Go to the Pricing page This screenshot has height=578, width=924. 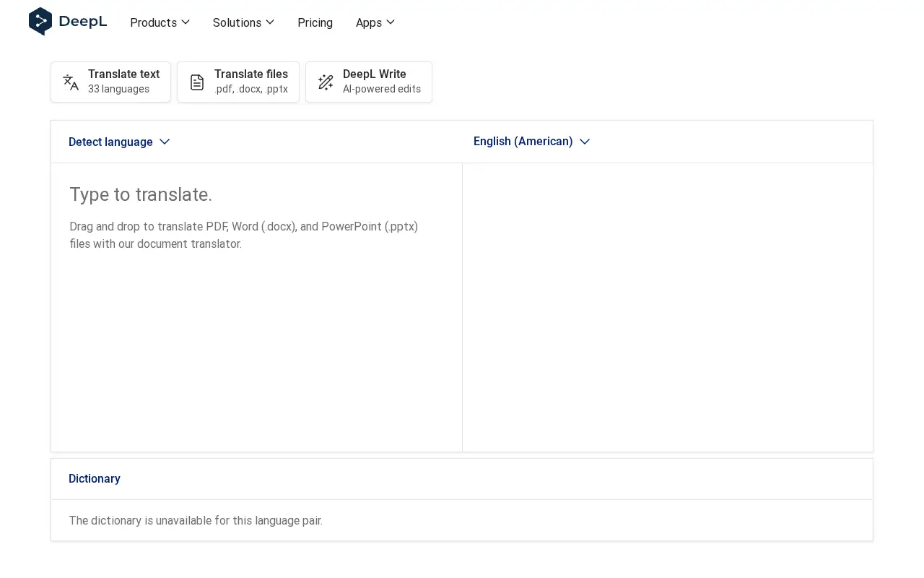tap(315, 22)
